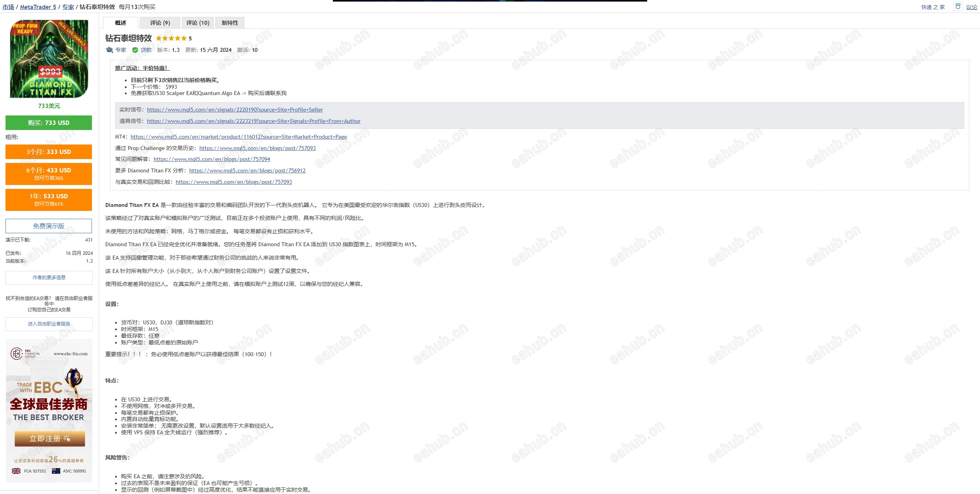Click the 演示已下载 count 431
This screenshot has height=494, width=980.
tap(89, 240)
